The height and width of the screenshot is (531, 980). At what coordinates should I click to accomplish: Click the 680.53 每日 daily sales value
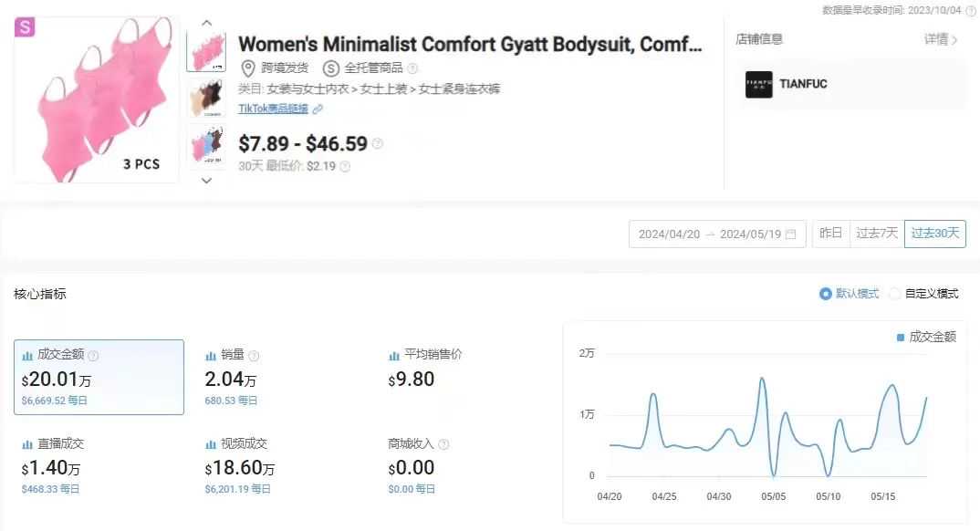[231, 401]
